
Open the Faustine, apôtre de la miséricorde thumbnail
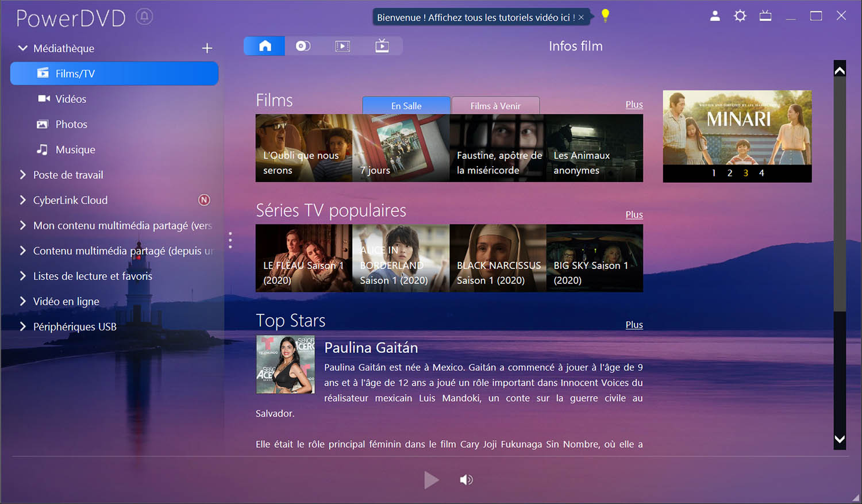tap(498, 148)
